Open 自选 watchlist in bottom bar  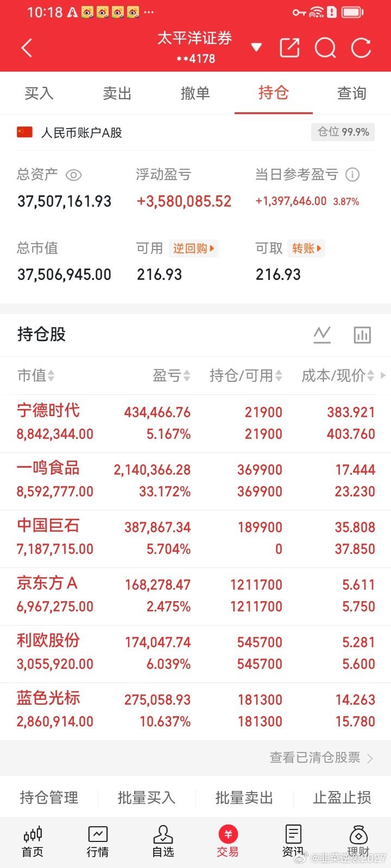163,841
